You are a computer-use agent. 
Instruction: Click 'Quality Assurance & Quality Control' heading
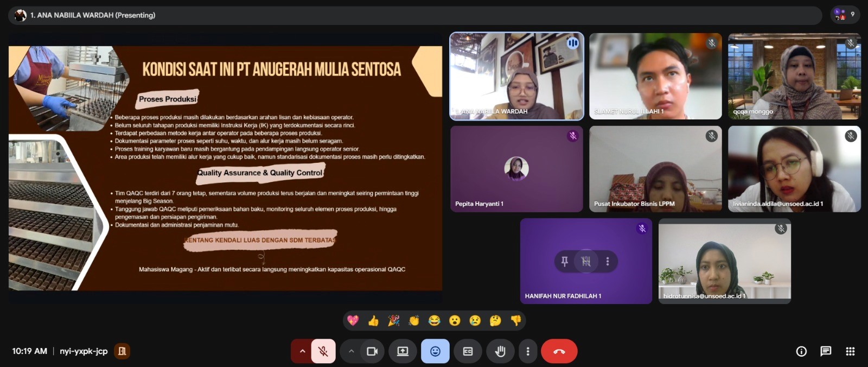click(260, 173)
